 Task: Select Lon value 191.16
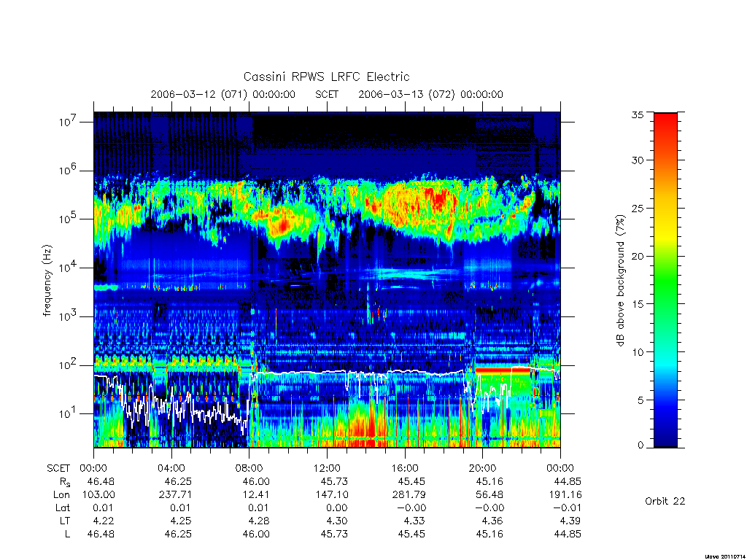point(565,495)
